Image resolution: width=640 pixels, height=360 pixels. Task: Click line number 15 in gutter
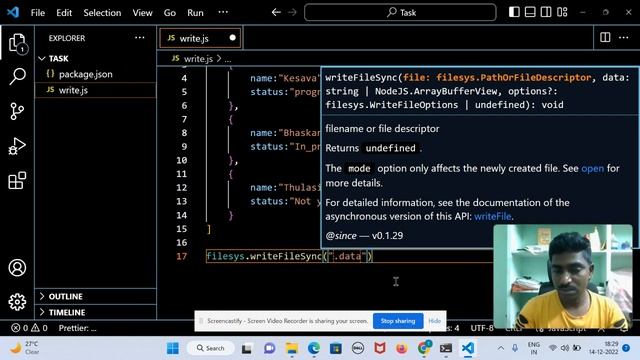[182, 229]
